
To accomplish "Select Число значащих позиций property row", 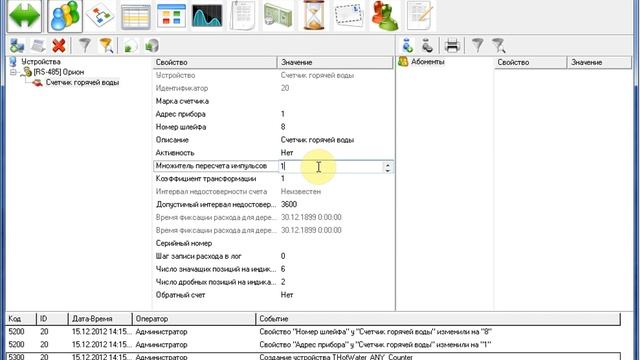I will pyautogui.click(x=273, y=269).
